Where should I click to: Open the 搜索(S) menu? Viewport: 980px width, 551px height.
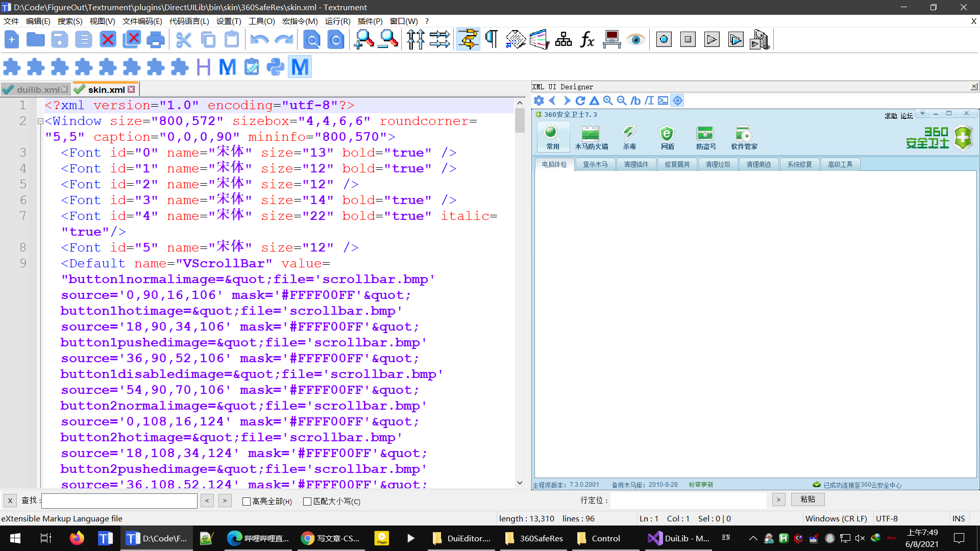[x=70, y=21]
